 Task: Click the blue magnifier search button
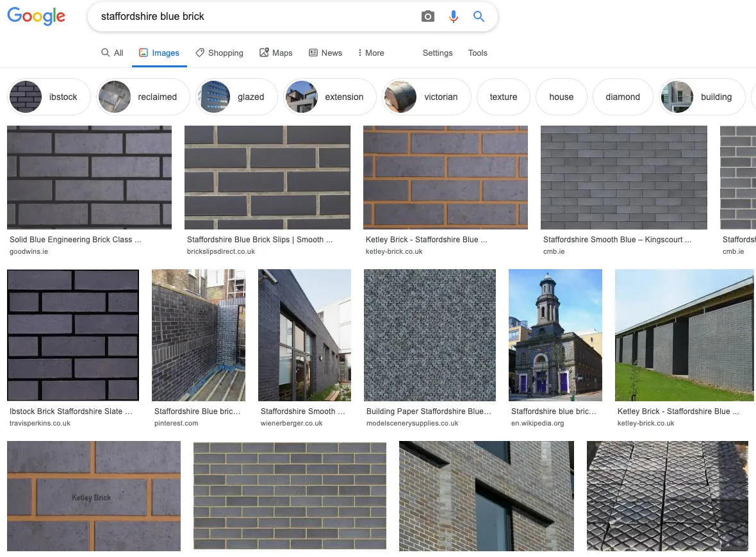click(x=479, y=17)
